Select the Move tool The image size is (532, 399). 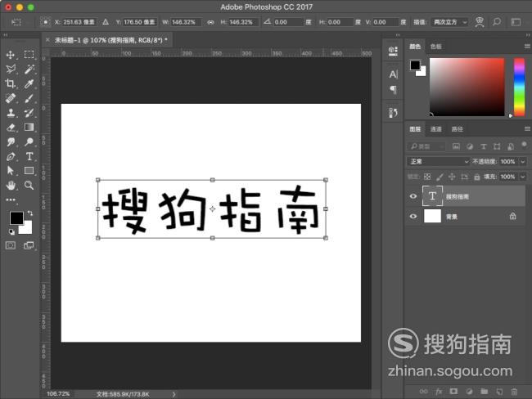click(x=11, y=55)
